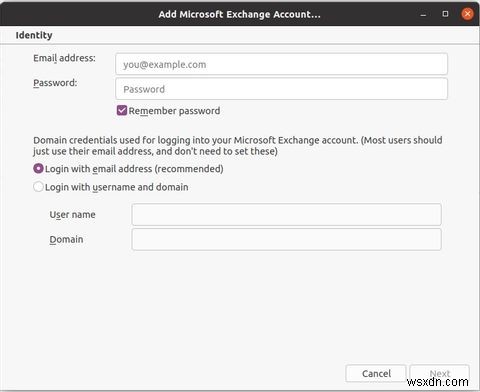Click the User name label

tap(72, 215)
